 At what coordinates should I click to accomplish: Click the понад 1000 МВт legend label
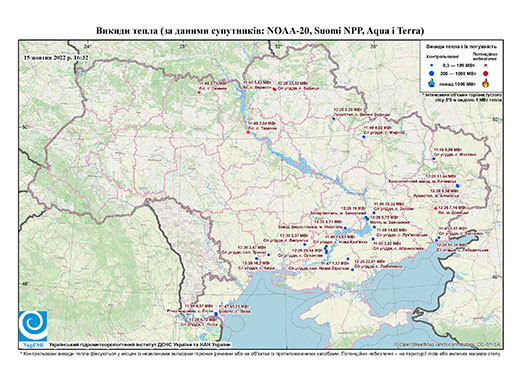click(457, 83)
